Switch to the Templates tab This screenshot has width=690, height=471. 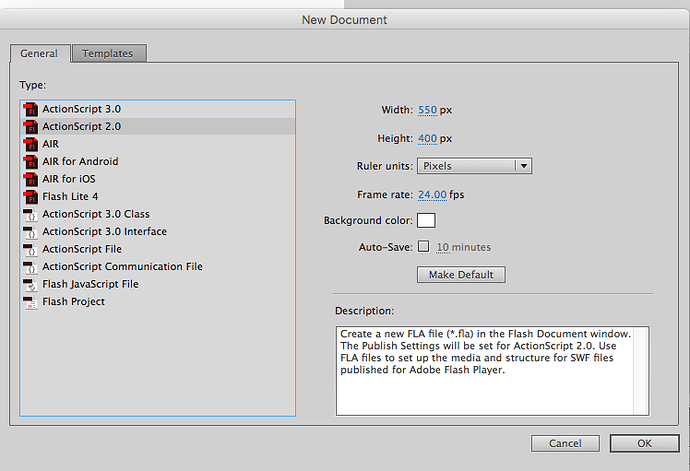pyautogui.click(x=109, y=54)
